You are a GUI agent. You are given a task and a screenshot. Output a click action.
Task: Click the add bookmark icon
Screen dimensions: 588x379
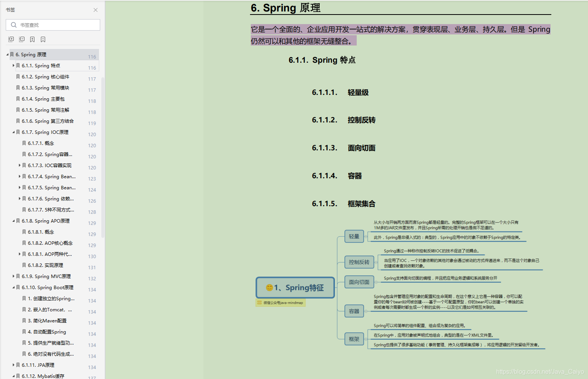[32, 39]
